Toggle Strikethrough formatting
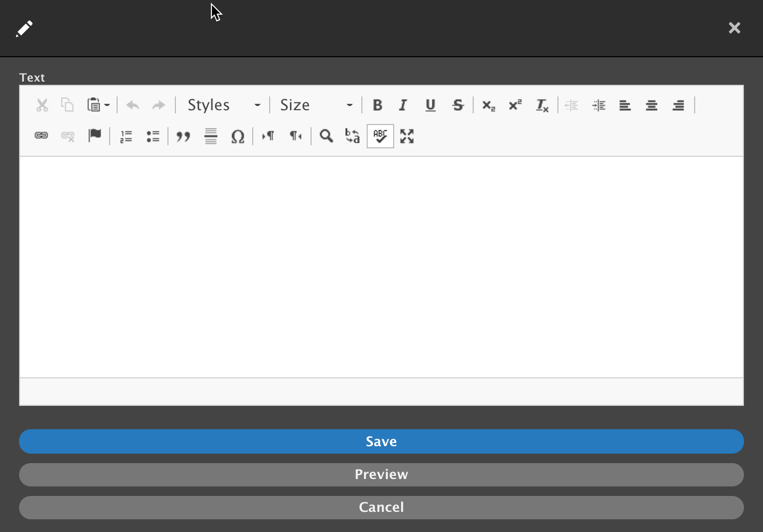 (458, 105)
